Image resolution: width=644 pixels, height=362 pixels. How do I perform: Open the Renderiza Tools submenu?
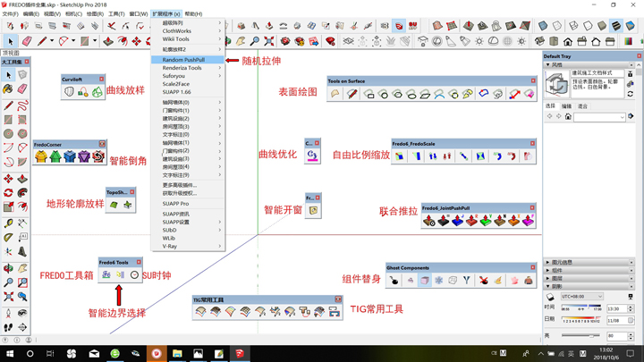tap(188, 68)
